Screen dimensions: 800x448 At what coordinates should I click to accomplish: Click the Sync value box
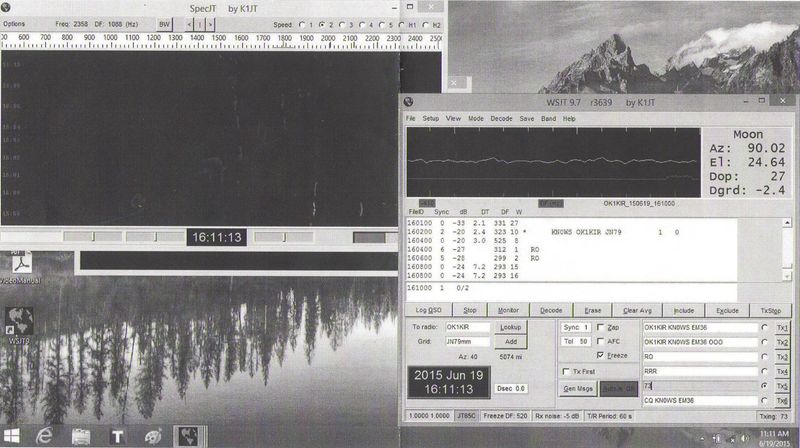coord(576,327)
